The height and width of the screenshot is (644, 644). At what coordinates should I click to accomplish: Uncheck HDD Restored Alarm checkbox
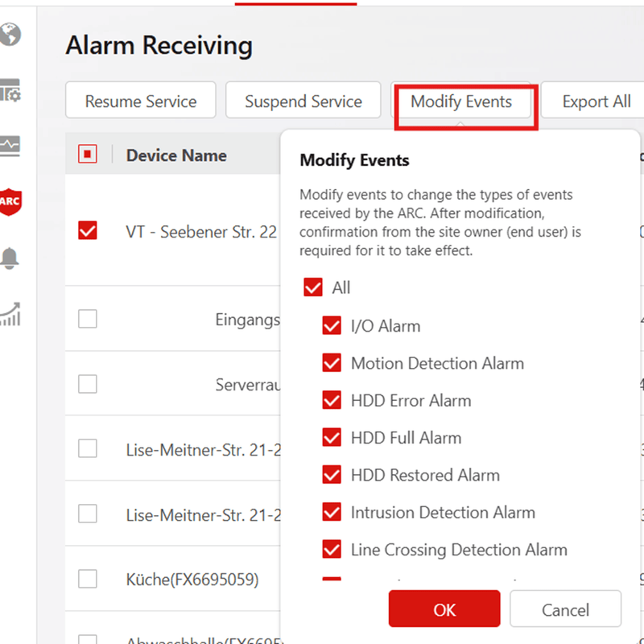[x=332, y=475]
